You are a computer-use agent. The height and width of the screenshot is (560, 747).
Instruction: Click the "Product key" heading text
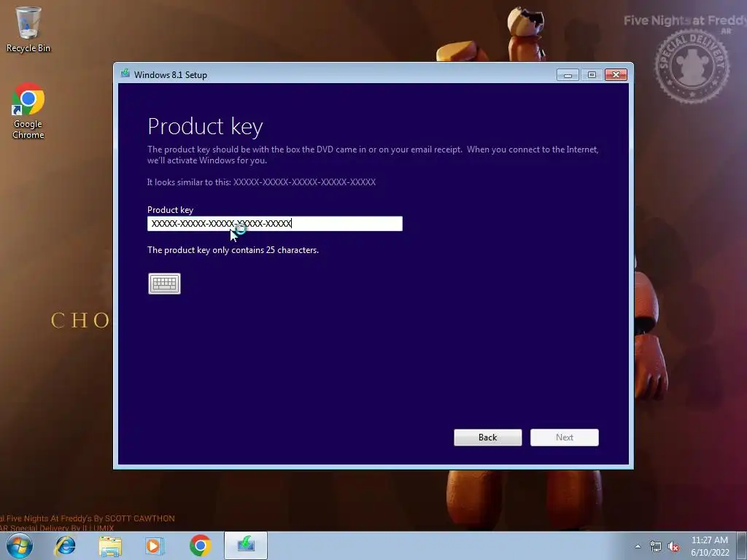click(x=205, y=127)
